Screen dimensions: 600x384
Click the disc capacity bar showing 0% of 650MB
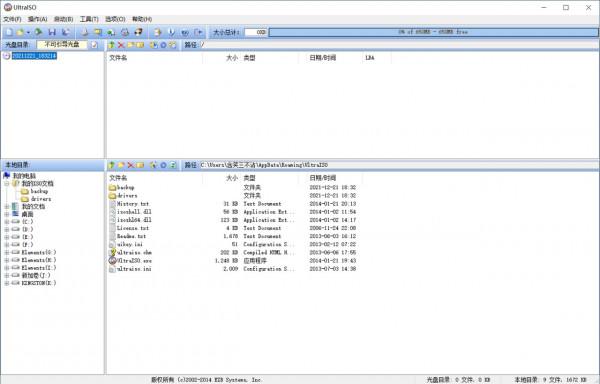tap(434, 32)
